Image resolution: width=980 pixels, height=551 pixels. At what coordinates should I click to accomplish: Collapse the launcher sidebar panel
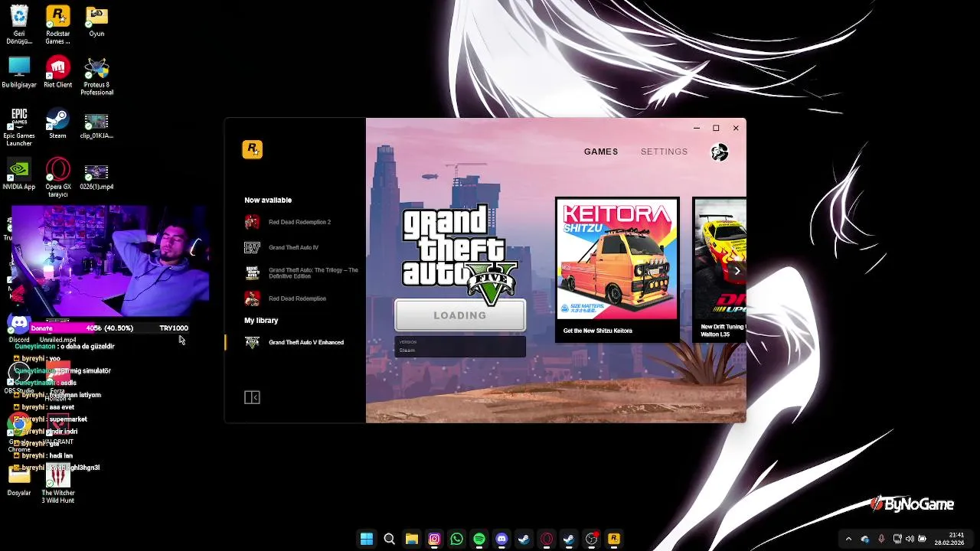point(252,397)
